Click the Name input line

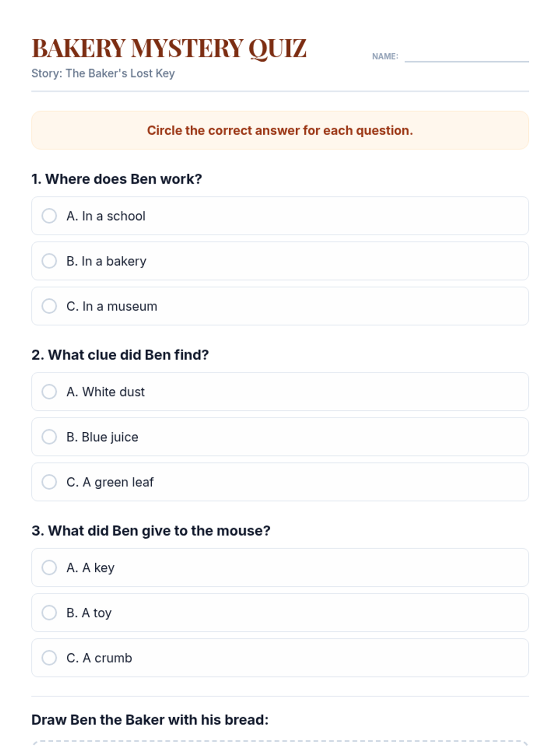(466, 56)
